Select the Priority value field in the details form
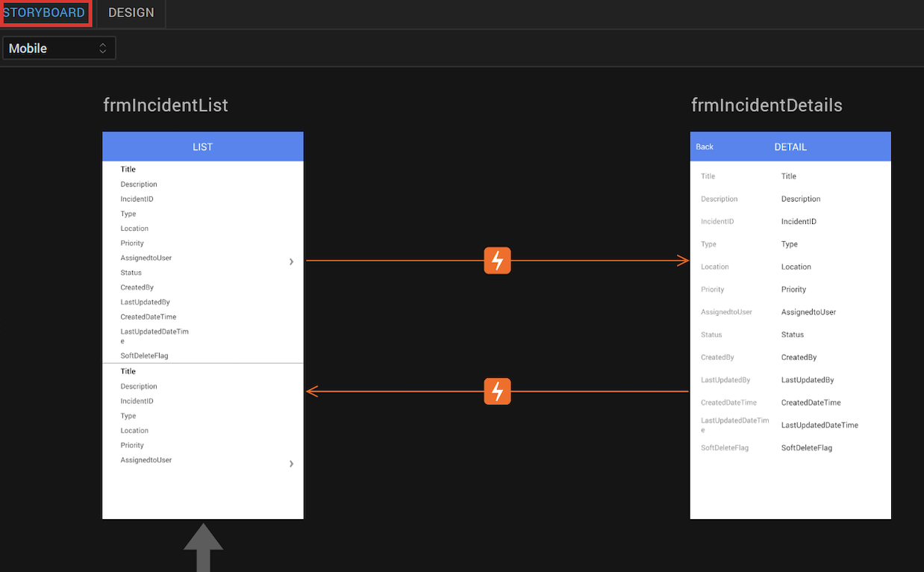The width and height of the screenshot is (924, 572). [793, 290]
